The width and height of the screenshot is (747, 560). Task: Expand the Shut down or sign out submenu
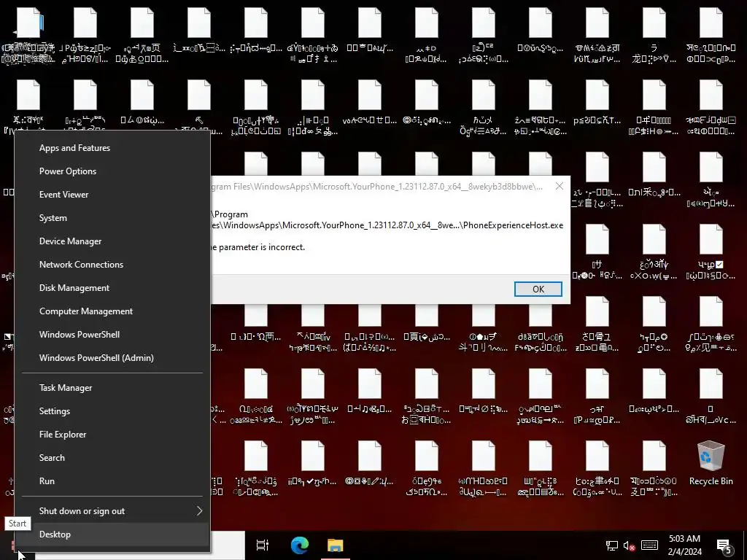click(x=112, y=511)
